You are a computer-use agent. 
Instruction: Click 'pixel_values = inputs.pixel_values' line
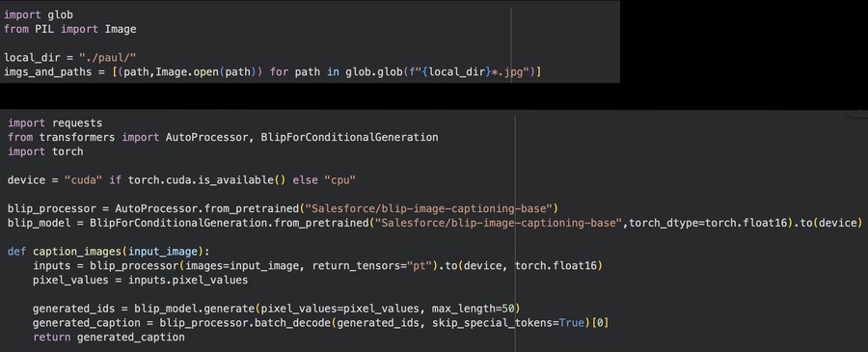140,281
